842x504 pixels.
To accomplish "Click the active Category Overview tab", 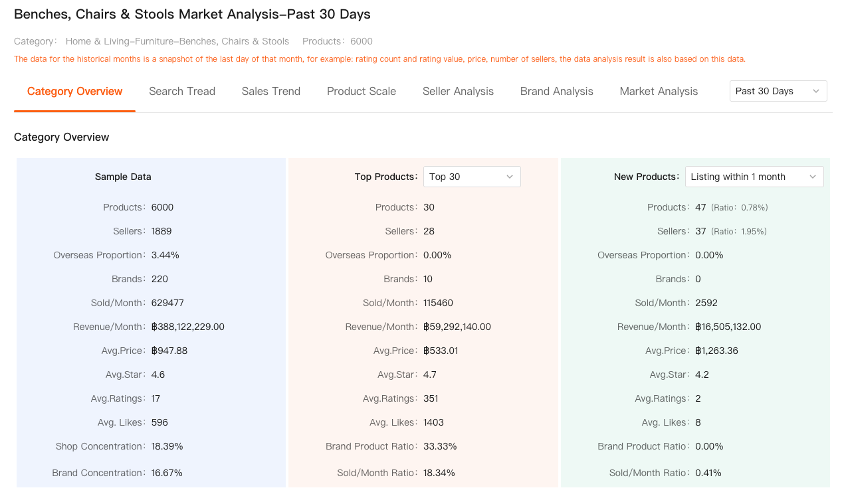I will 74,92.
